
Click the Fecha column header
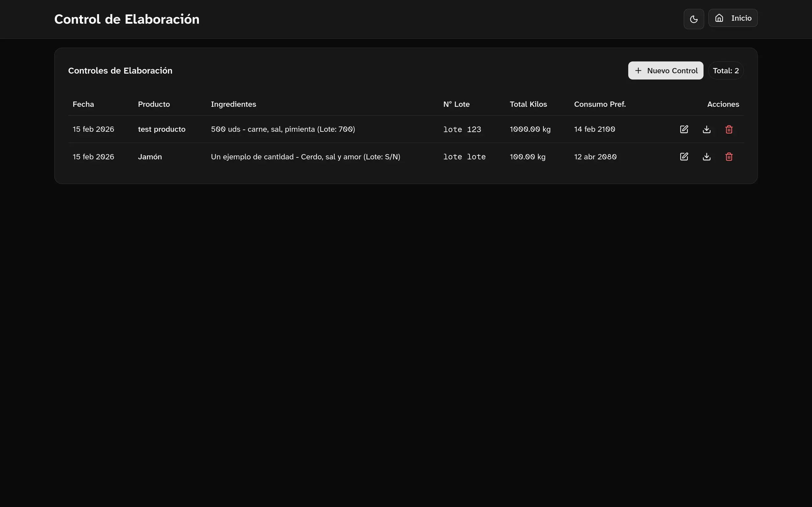tap(83, 104)
